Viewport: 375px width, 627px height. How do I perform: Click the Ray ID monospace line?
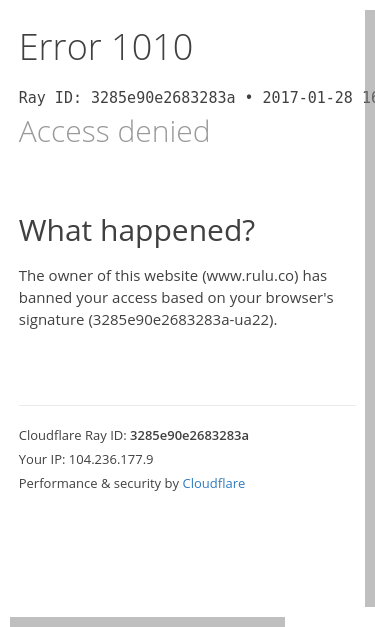pyautogui.click(x=197, y=98)
